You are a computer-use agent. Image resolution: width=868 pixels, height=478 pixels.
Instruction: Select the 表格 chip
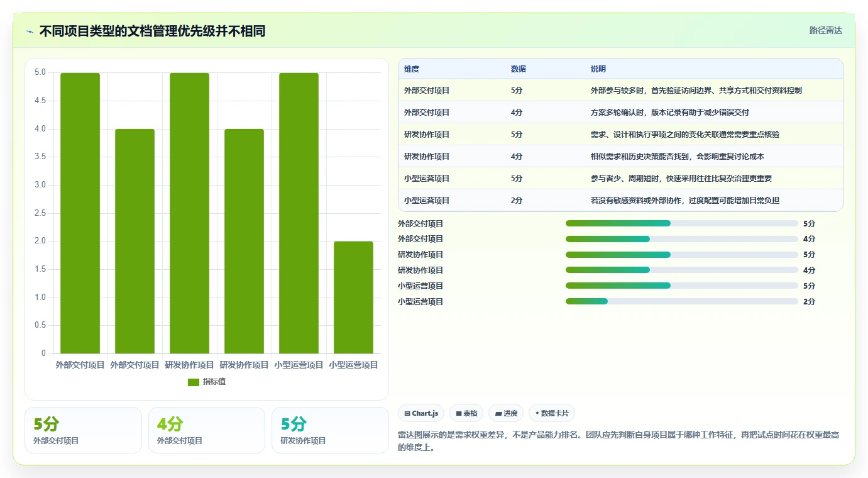pyautogui.click(x=466, y=413)
